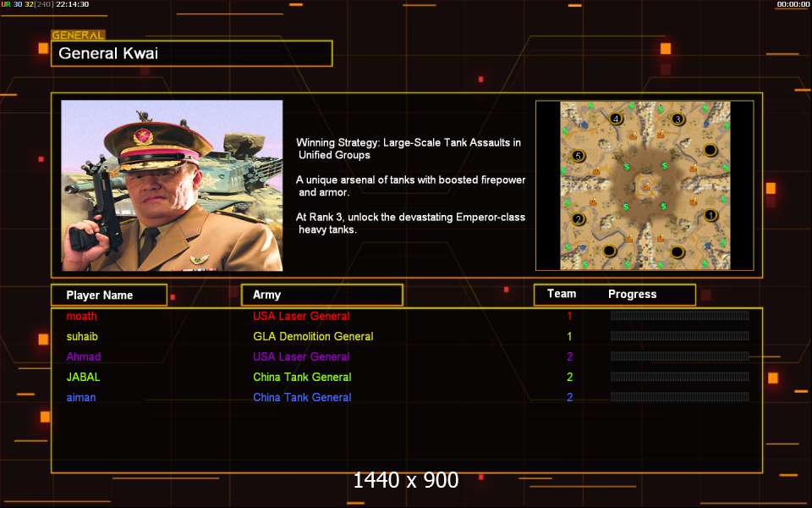The width and height of the screenshot is (812, 508).
Task: Click the GENERAL label tag
Action: 78,36
